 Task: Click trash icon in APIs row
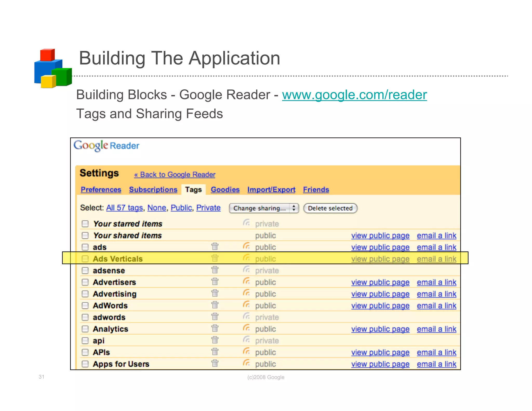click(215, 352)
